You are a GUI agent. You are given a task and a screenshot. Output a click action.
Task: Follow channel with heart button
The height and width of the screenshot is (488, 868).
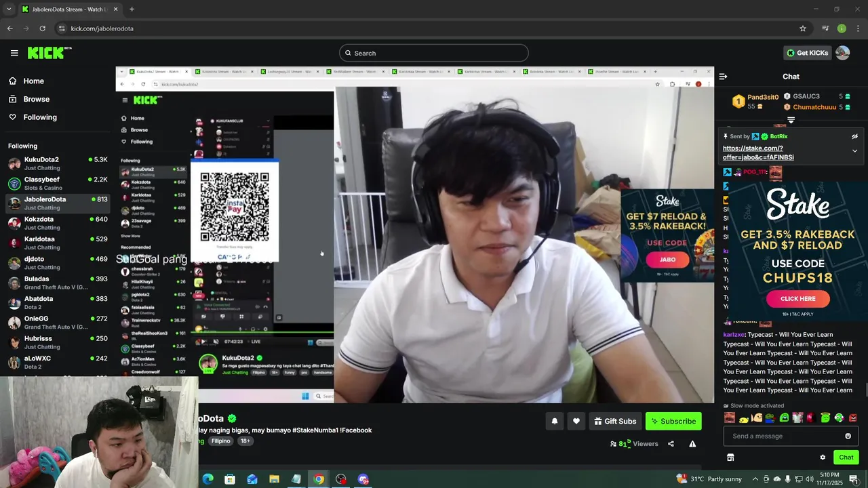tap(576, 421)
